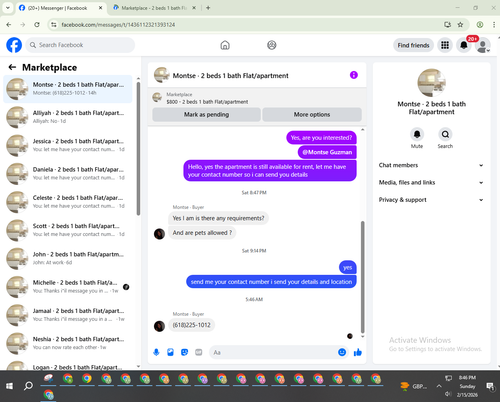Click Michelle row seen-indicator icon
This screenshot has width=500, height=402.
[x=126, y=287]
